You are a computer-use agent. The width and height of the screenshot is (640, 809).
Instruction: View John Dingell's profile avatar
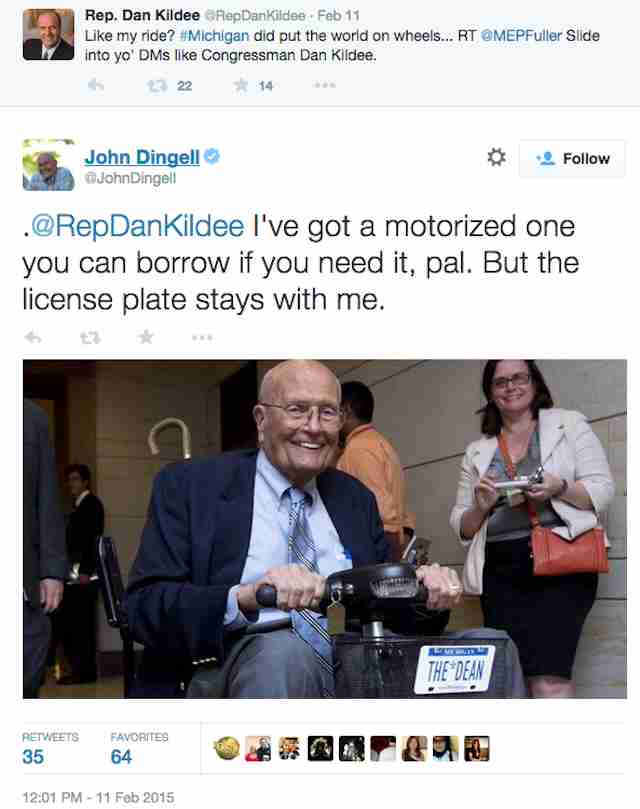point(49,165)
